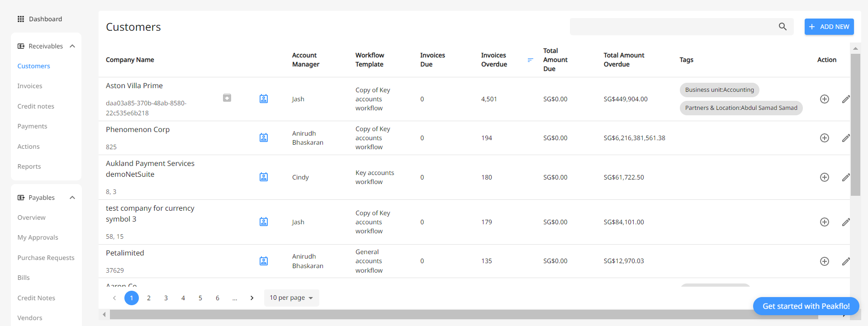
Task: Click the ADD NEW button
Action: [x=829, y=27]
